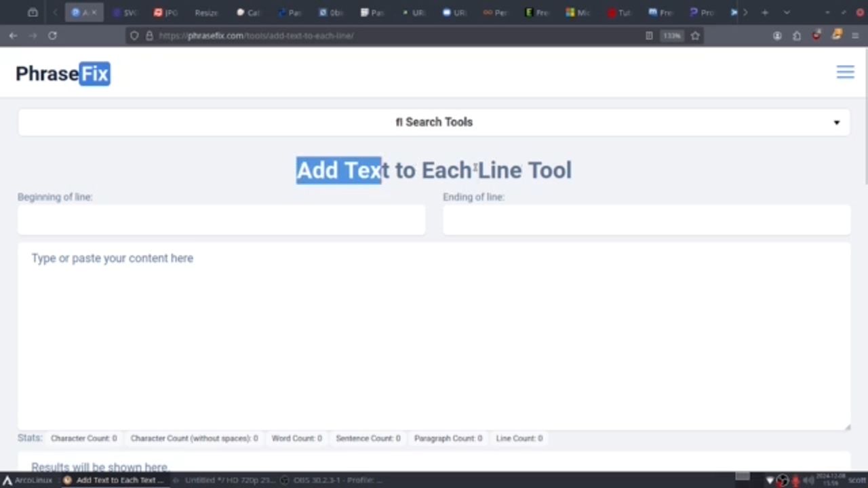Screen dimensions: 868x488
Task: Switch to the SVG browser tab
Action: coord(125,12)
